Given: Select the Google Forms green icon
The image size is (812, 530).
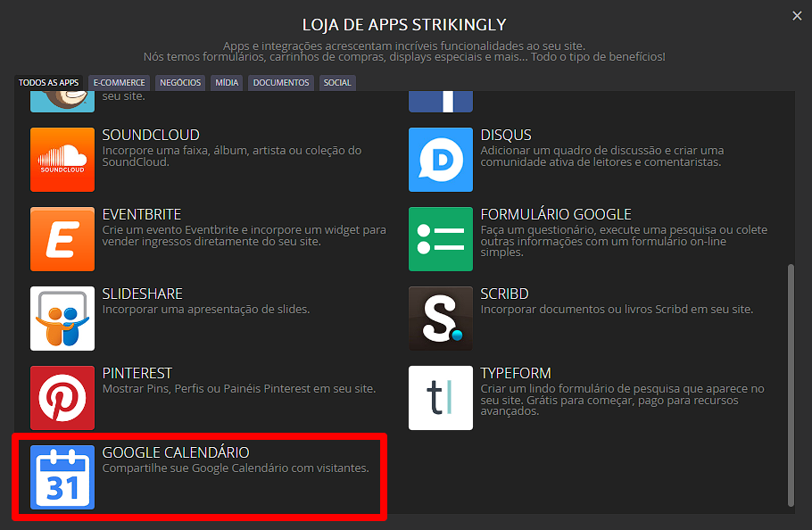Looking at the screenshot, I should 441,239.
